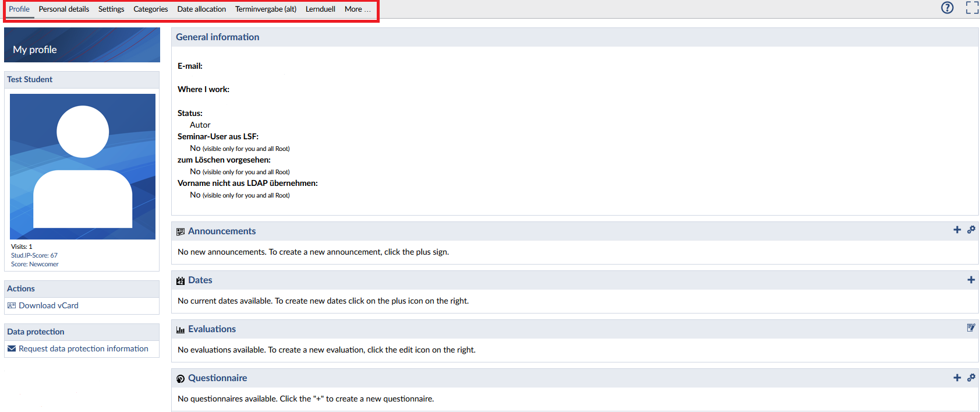Open the Settings tab
The height and width of the screenshot is (412, 980).
[x=111, y=9]
